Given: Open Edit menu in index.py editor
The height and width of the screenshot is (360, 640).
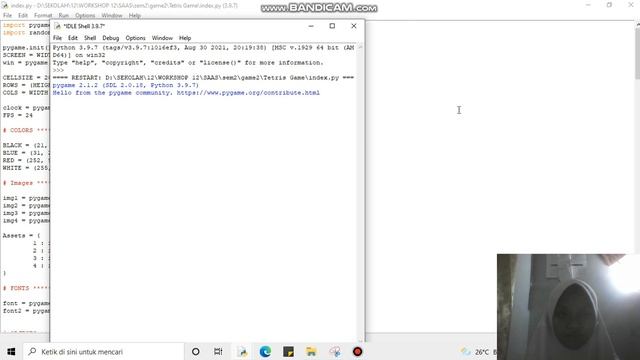Looking at the screenshot, I should click(x=23, y=16).
